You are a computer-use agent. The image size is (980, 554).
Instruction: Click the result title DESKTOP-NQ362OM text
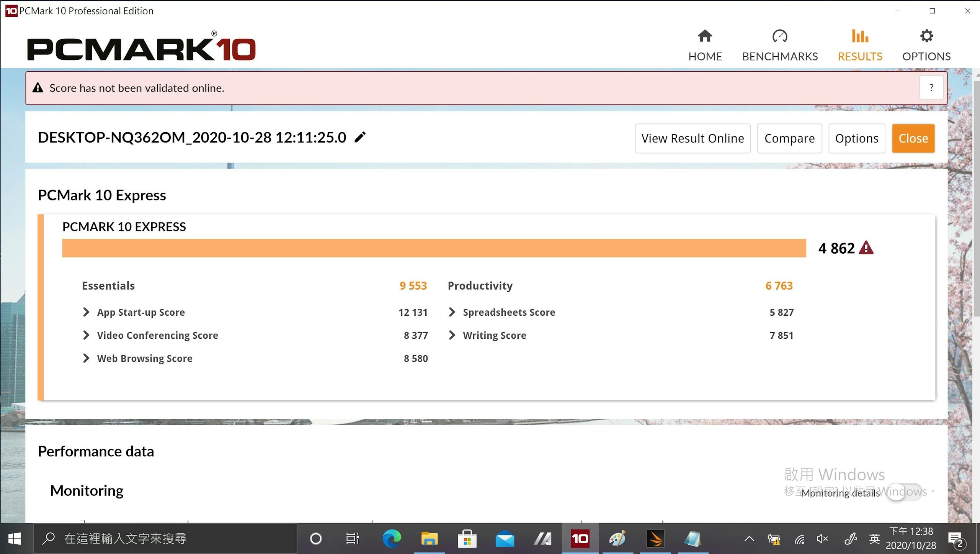point(192,138)
